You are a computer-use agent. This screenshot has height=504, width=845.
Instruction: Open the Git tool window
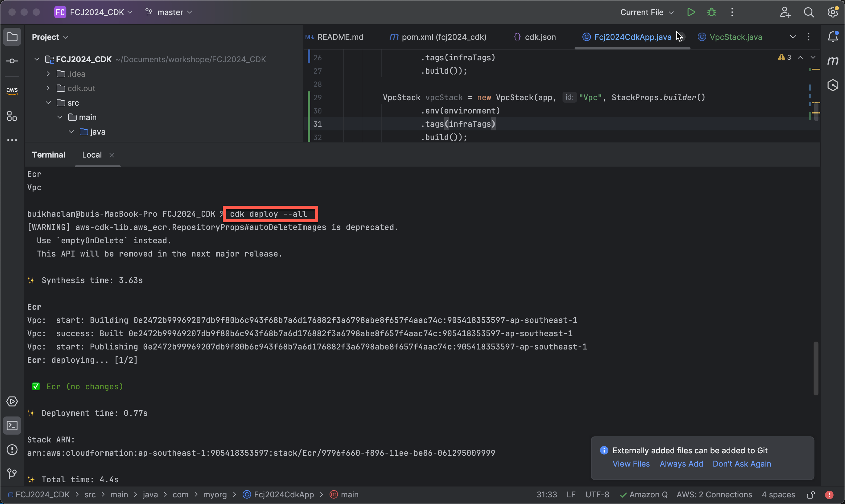pos(12,474)
